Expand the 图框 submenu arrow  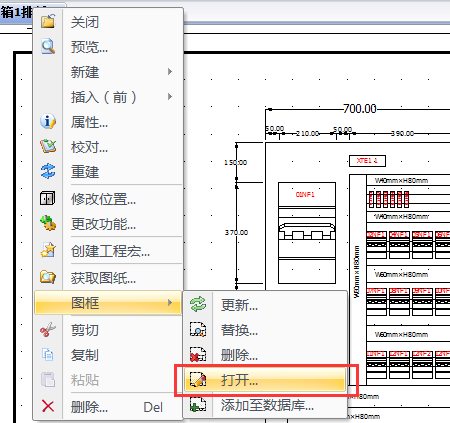(170, 303)
